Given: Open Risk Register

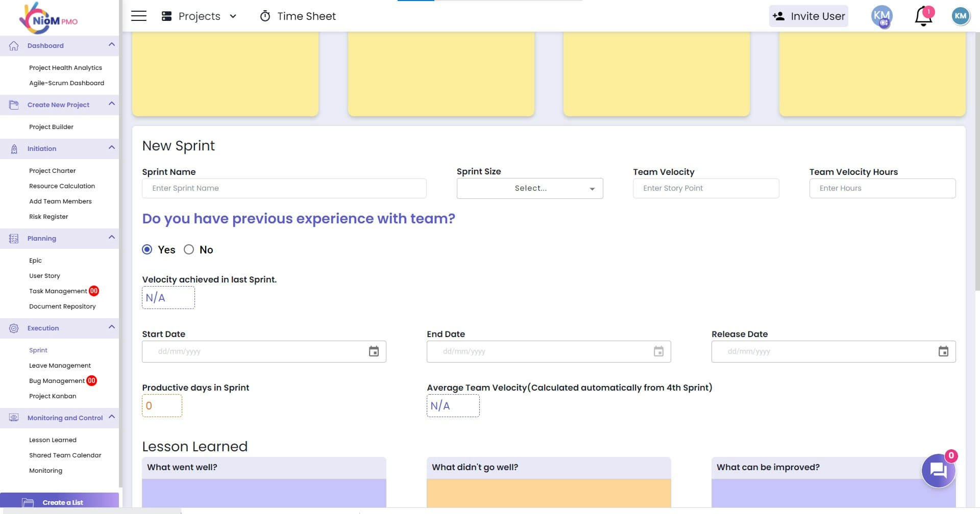Looking at the screenshot, I should 48,217.
